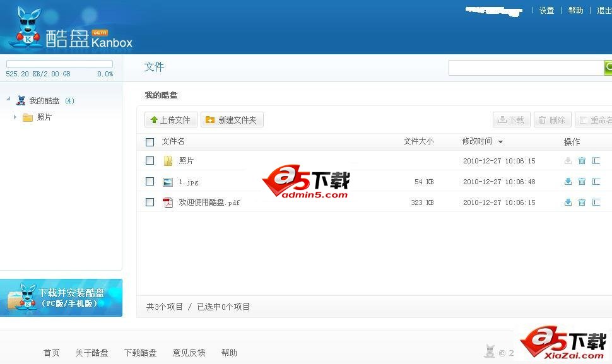Click the yellow folder icon of 照片 row
This screenshot has height=364, width=612.
pos(168,161)
